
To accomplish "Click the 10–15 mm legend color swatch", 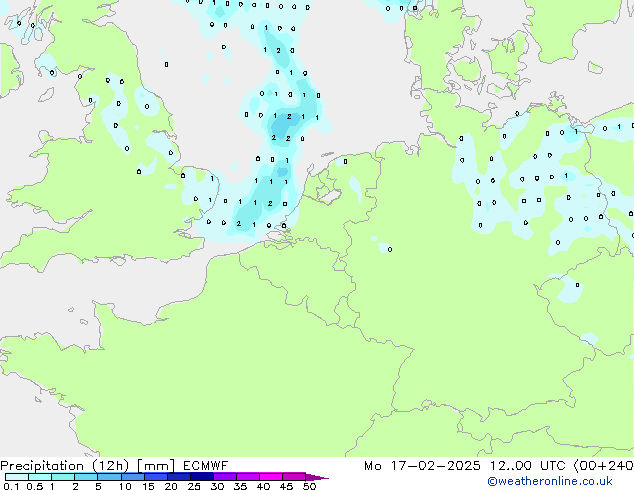I will [132, 477].
